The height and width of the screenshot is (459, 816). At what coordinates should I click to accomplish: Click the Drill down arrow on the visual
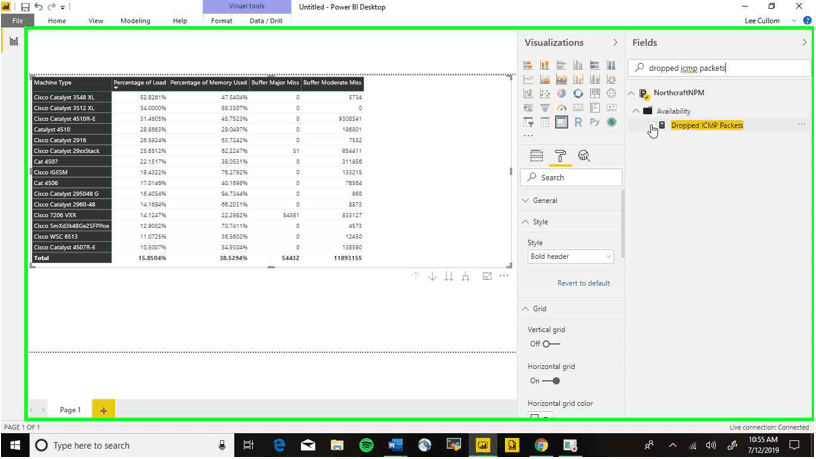[x=432, y=276]
